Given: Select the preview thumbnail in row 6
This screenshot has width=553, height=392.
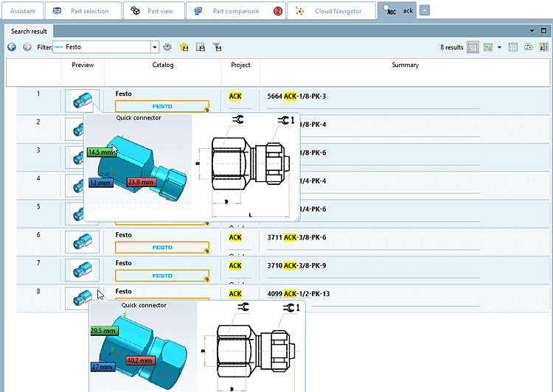Looking at the screenshot, I should (x=82, y=241).
